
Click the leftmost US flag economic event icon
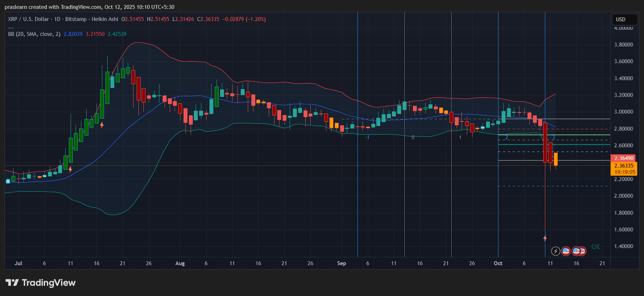point(566,251)
